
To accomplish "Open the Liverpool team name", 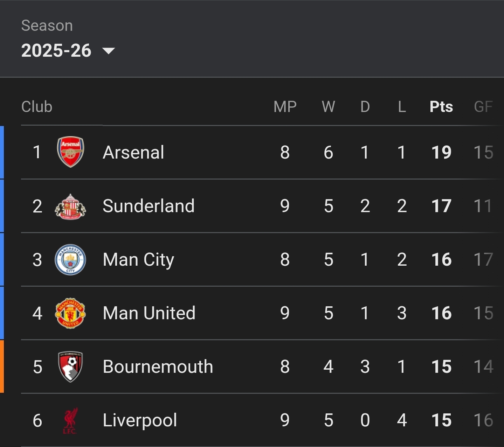I will [x=140, y=420].
